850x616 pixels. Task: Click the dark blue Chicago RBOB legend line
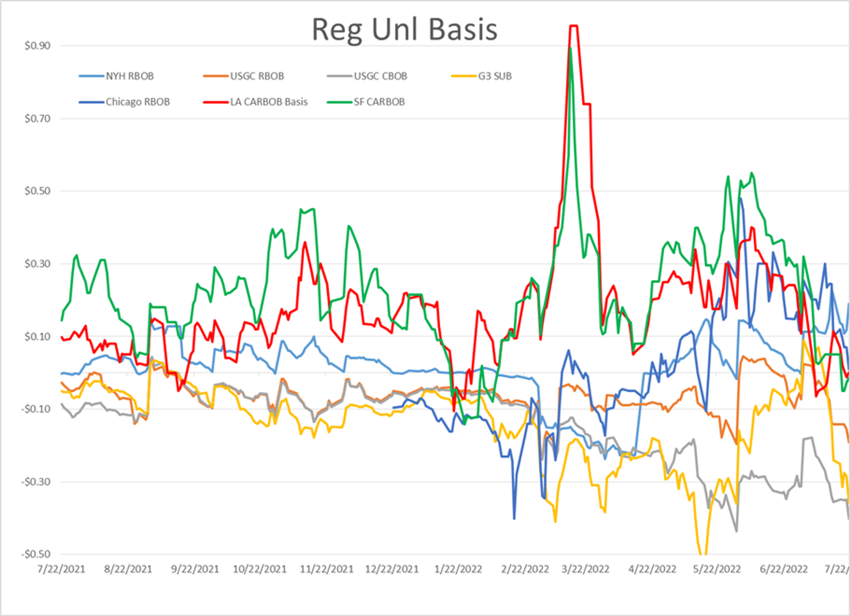click(x=91, y=102)
